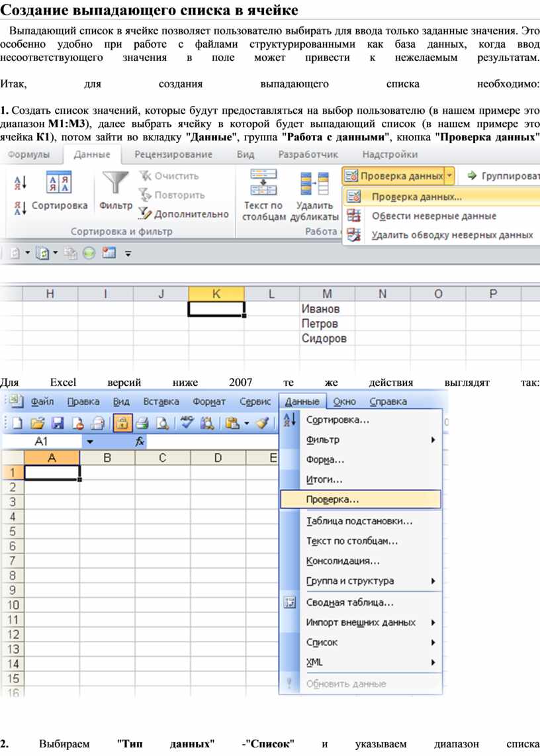The width and height of the screenshot is (540, 756).
Task: Click the Проверка данных ribbon button
Action: pyautogui.click(x=394, y=176)
